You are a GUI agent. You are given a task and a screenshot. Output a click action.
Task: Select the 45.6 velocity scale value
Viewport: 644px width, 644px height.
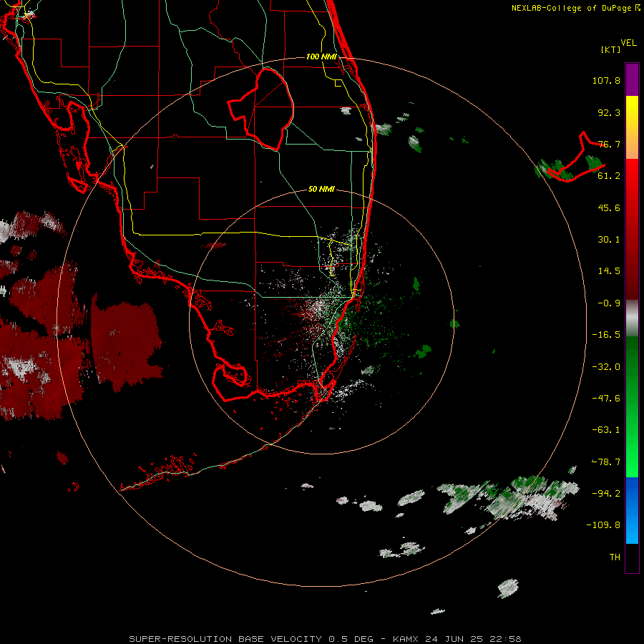pyautogui.click(x=609, y=208)
